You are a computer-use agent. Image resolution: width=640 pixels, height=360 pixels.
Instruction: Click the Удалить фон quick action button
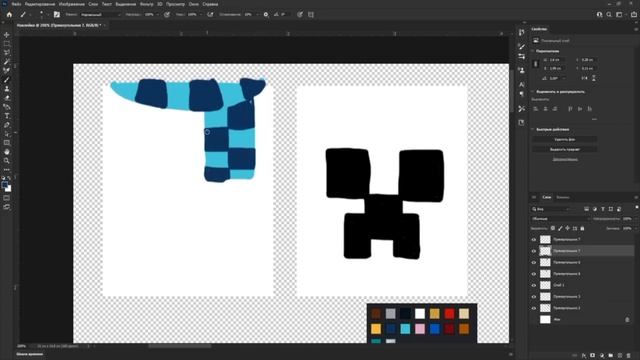(x=564, y=140)
